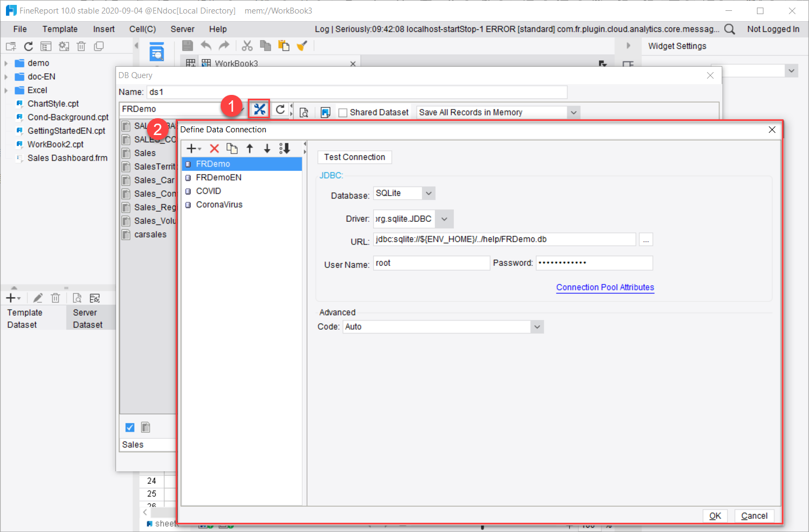Refresh the template file tree
Screen dimensions: 809x532
coord(29,47)
